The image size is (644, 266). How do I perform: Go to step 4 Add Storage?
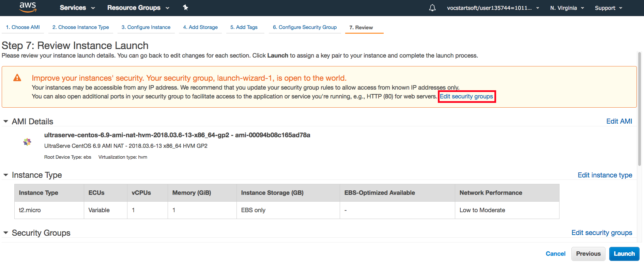[200, 27]
